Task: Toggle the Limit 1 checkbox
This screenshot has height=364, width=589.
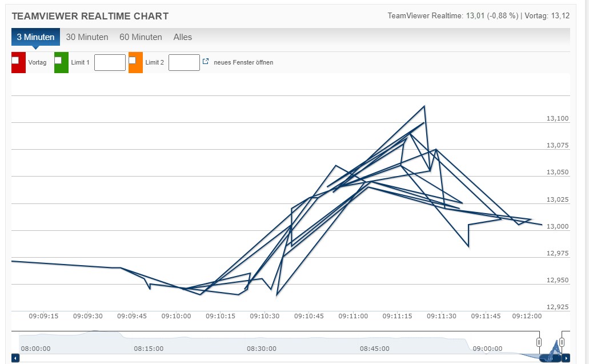Action: click(58, 60)
